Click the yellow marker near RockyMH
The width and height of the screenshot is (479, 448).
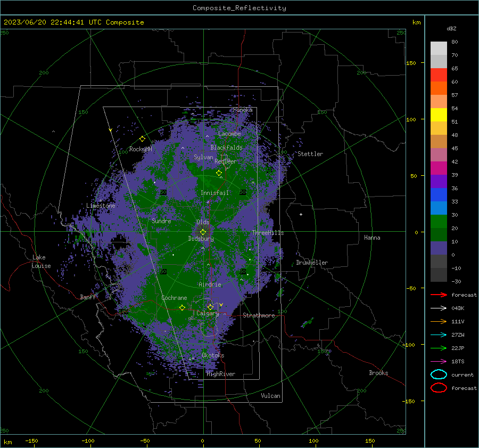point(142,139)
